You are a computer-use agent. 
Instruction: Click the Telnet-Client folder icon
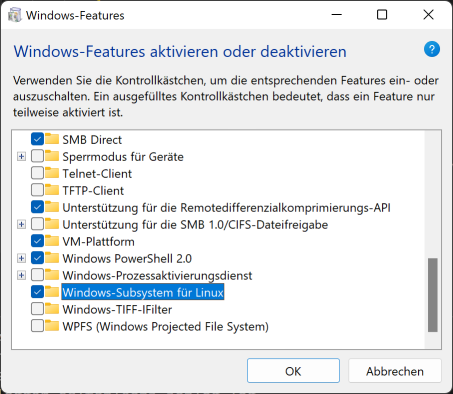[52, 173]
